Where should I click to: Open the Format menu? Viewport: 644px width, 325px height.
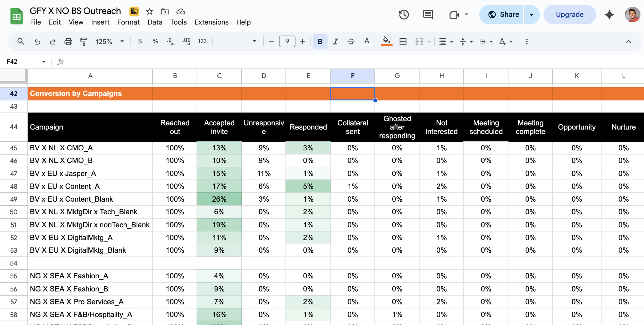[x=128, y=22]
